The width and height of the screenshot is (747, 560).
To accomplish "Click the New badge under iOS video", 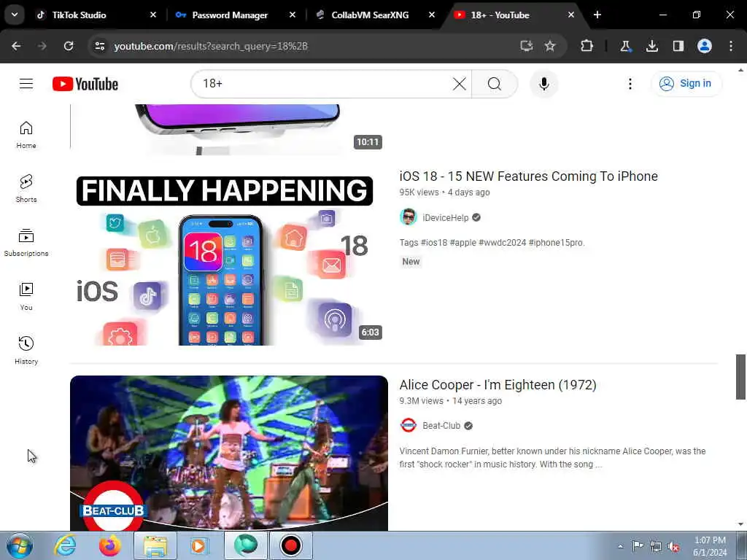I will 411,262.
